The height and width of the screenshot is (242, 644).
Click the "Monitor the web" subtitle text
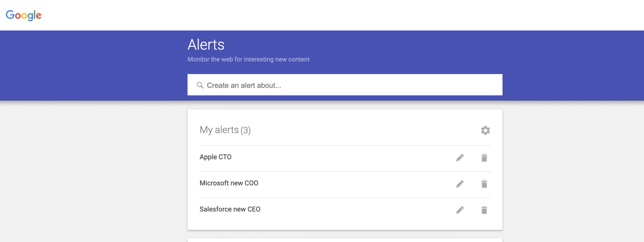(x=248, y=59)
